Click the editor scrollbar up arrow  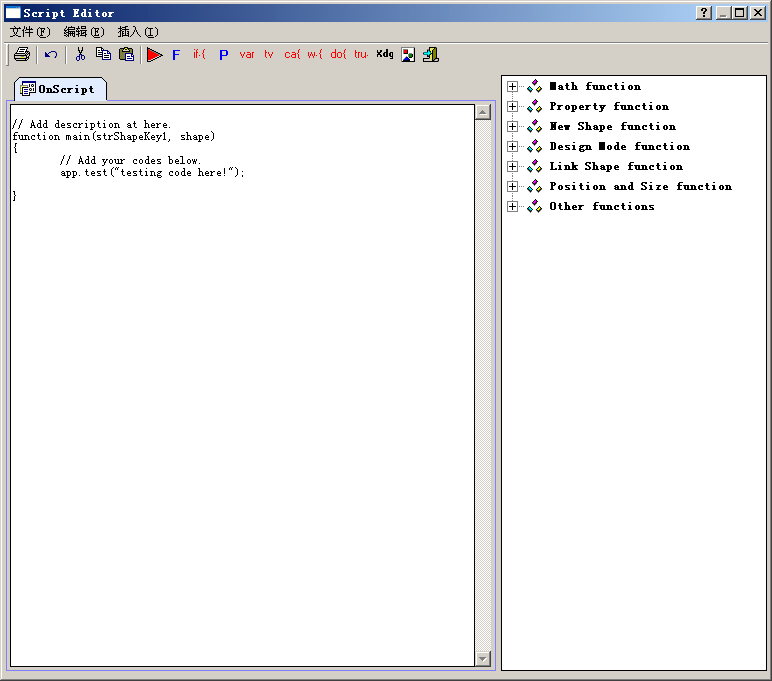click(x=483, y=112)
